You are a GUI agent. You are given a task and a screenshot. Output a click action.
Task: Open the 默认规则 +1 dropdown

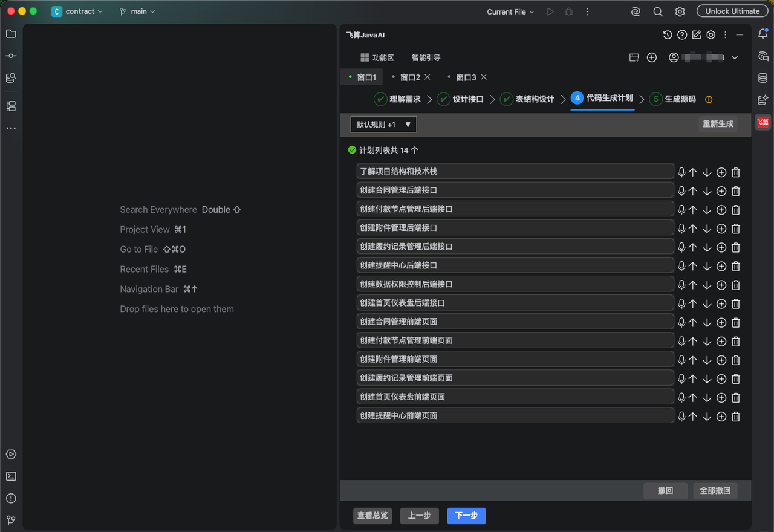[383, 125]
